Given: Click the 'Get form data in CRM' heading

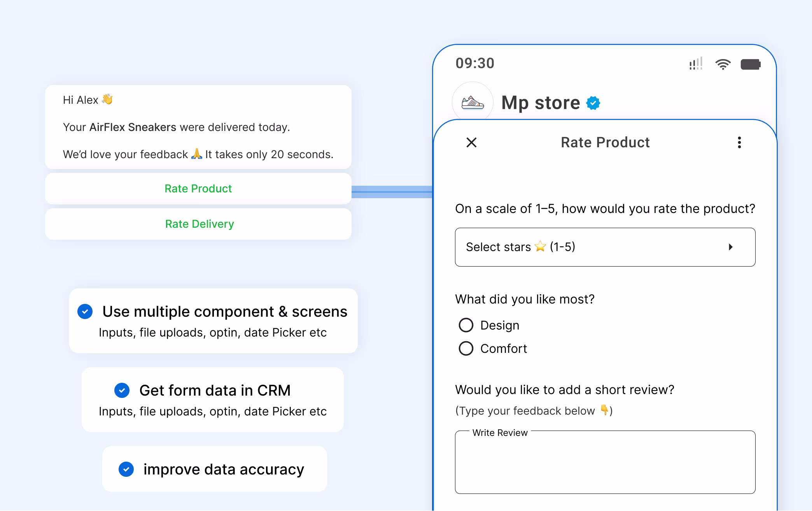Looking at the screenshot, I should click(215, 390).
